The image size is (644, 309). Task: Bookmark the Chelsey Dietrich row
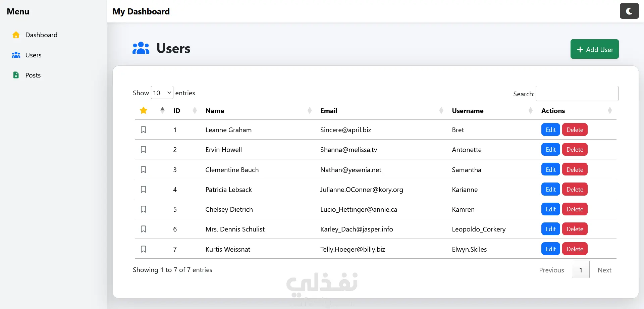(x=144, y=209)
